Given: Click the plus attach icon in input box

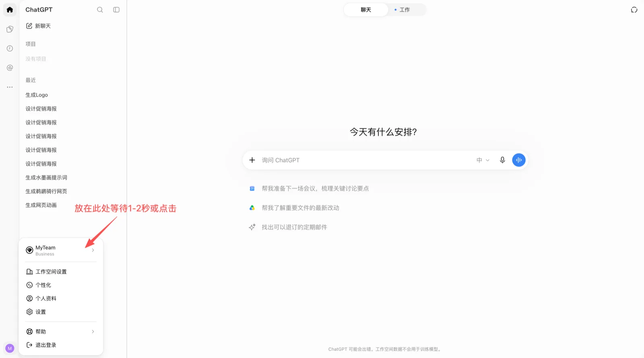Looking at the screenshot, I should tap(252, 160).
